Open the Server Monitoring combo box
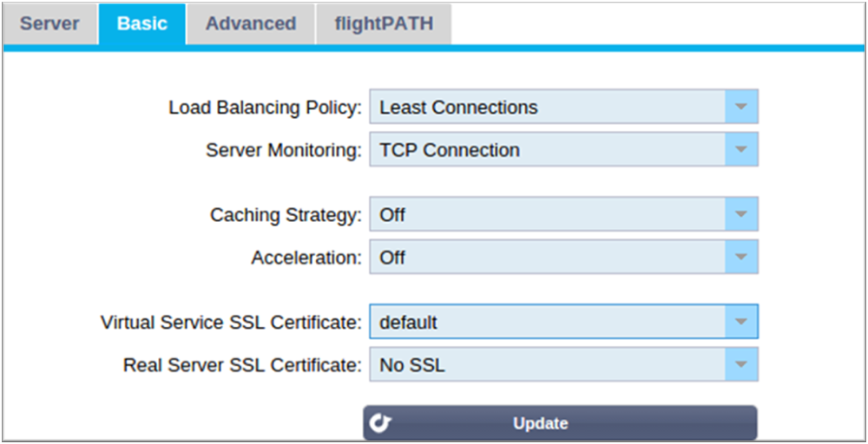Image resolution: width=868 pixels, height=444 pixels. 549,150
